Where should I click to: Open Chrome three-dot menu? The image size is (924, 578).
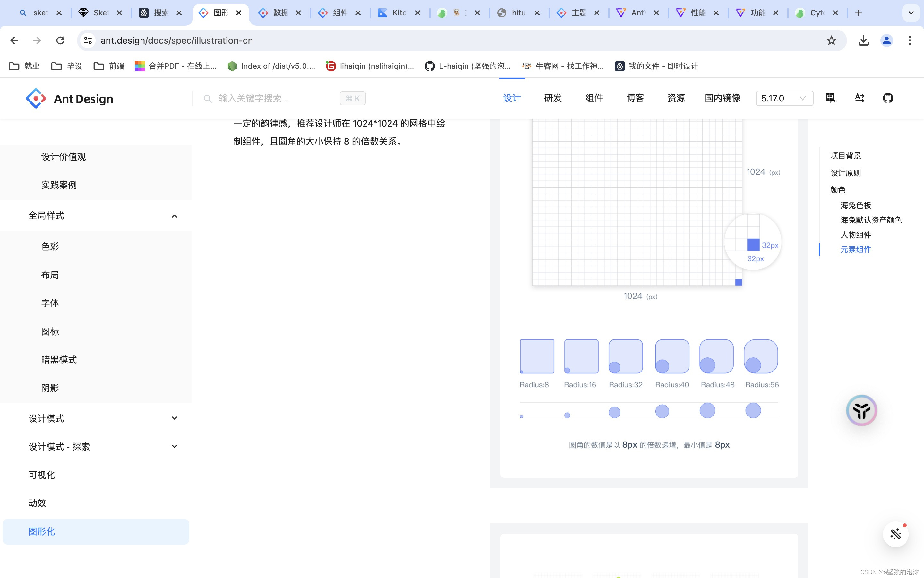910,40
